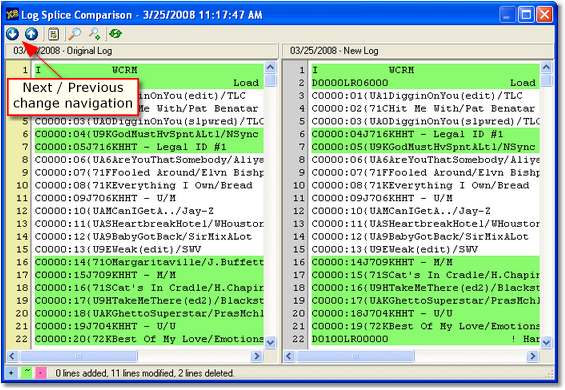Click the green tilde lines-modified legend icon

tap(26, 373)
